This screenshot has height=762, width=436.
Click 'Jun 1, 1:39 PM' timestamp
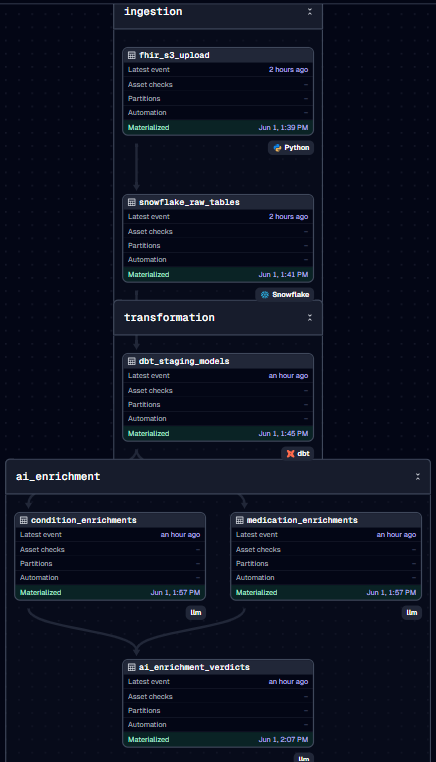click(x=283, y=127)
